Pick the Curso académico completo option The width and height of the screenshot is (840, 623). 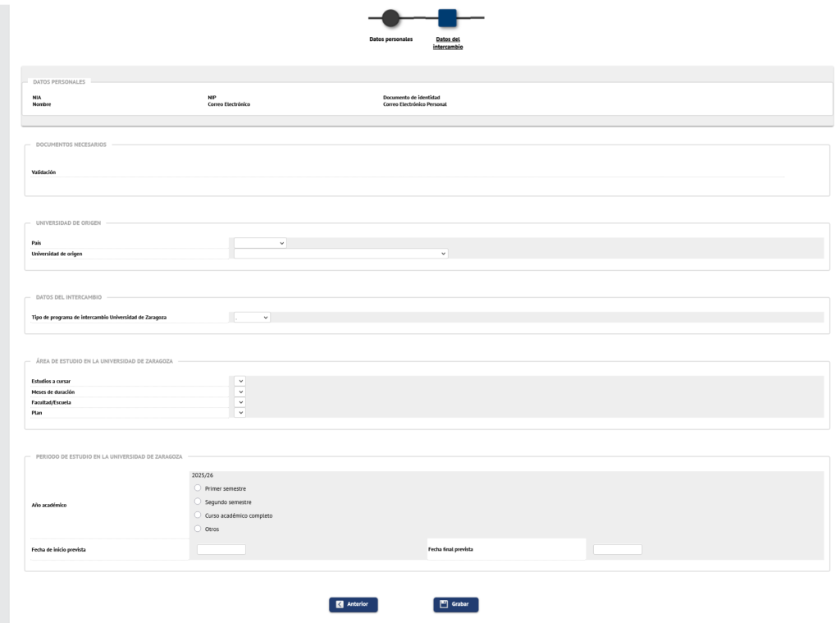coord(197,515)
